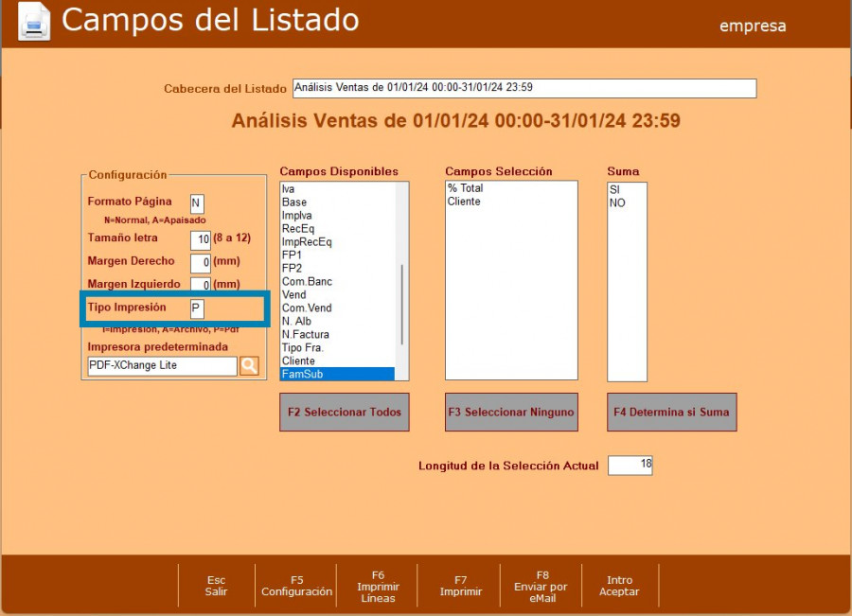Open F5 Configuración in bottom bar

click(x=296, y=586)
